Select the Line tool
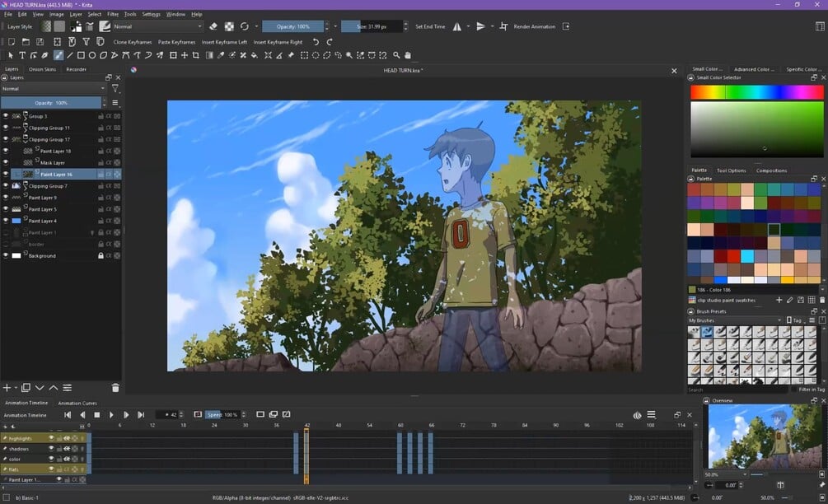Image resolution: width=828 pixels, height=504 pixels. pyautogui.click(x=70, y=55)
